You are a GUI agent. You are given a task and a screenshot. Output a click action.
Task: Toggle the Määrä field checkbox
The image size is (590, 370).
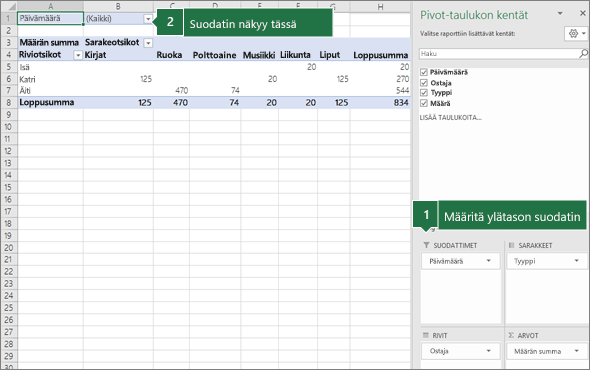(x=424, y=103)
